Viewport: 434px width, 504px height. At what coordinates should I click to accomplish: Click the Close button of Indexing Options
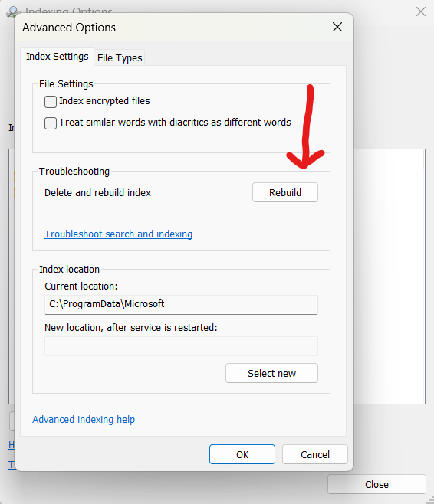tap(376, 484)
